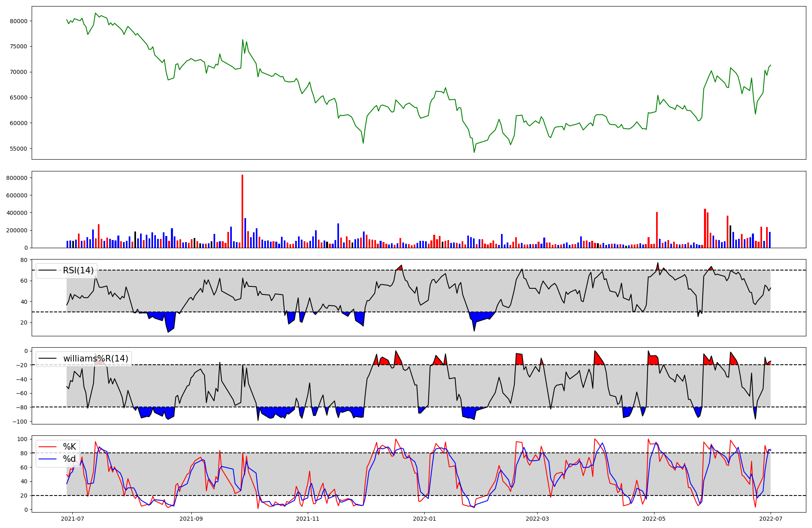
Task: Click the williams%R(14) legend entry
Action: click(95, 359)
